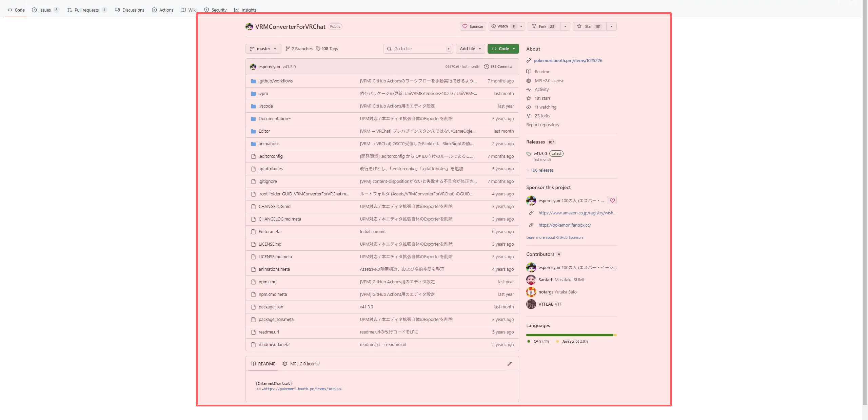Show the + 106 releases link
This screenshot has width=868, height=420.
click(540, 170)
